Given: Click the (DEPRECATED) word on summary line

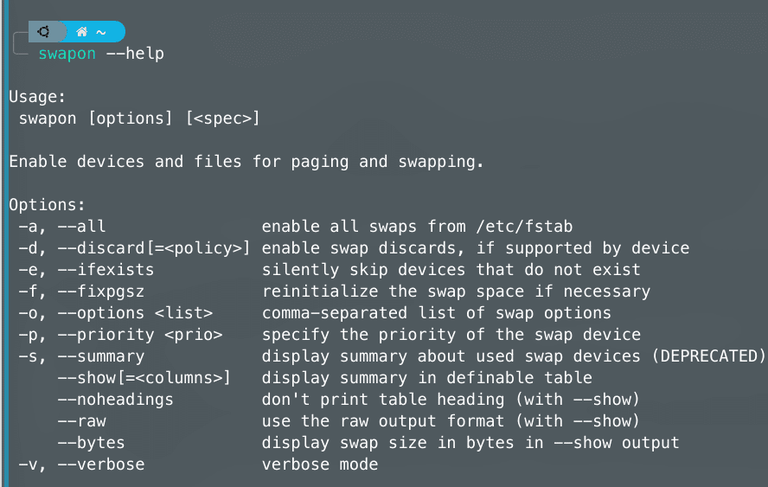Looking at the screenshot, I should pyautogui.click(x=708, y=356).
